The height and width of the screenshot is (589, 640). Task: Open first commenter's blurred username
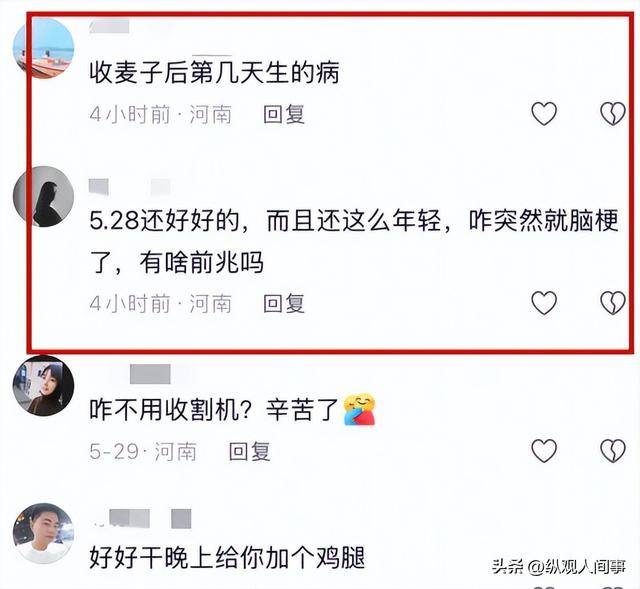click(109, 26)
